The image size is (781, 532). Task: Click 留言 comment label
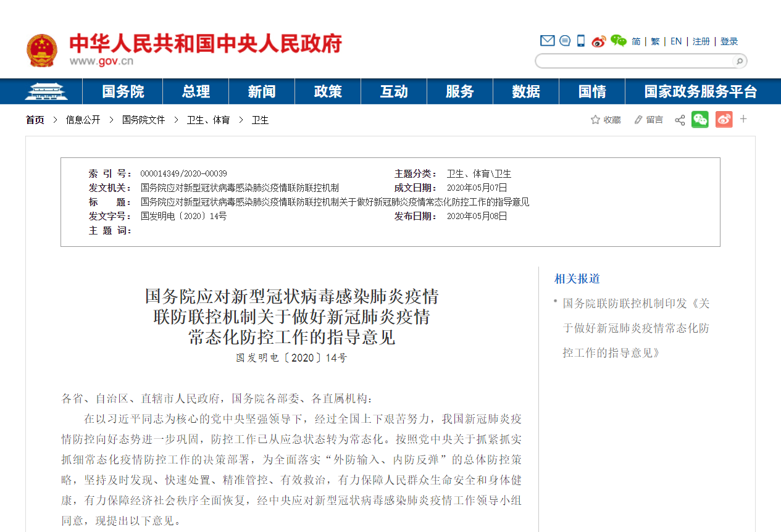[x=655, y=120]
